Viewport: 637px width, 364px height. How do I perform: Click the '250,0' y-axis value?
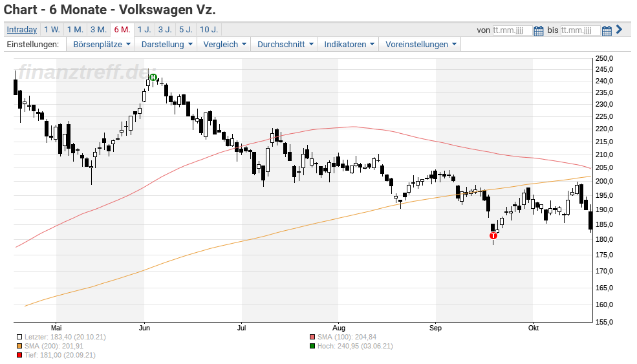tap(605, 58)
